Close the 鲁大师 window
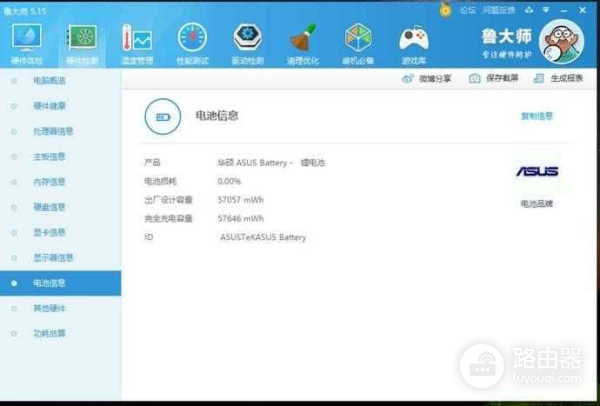Viewport: 600px width, 406px height. point(582,10)
